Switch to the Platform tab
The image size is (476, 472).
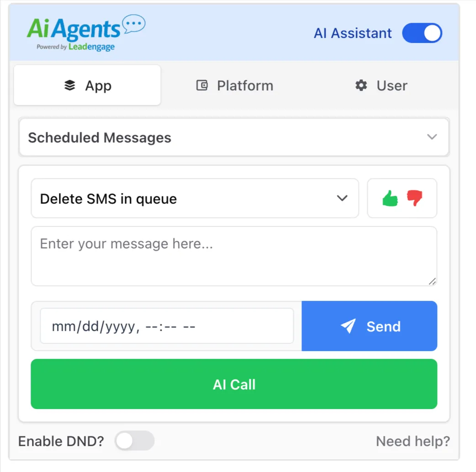coord(235,85)
